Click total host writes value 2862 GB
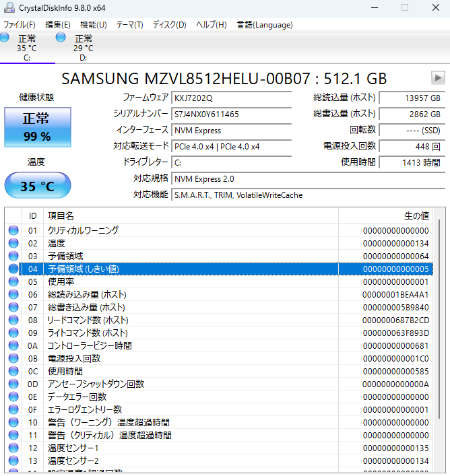 coord(412,114)
